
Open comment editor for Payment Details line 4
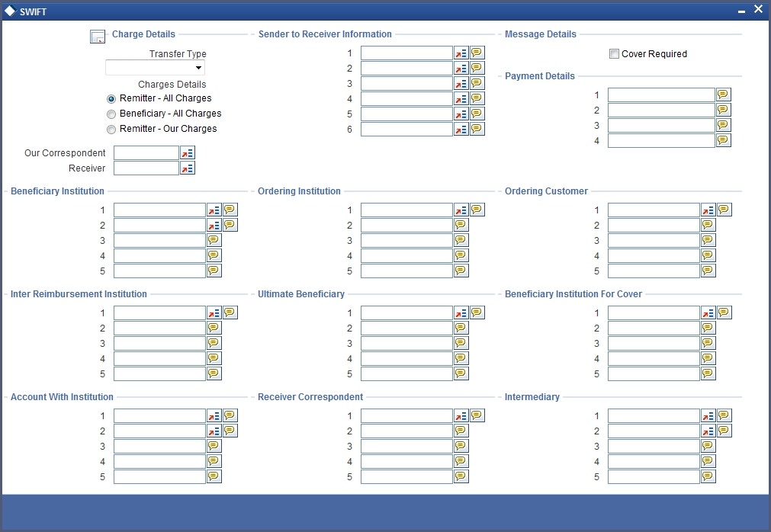tap(723, 140)
